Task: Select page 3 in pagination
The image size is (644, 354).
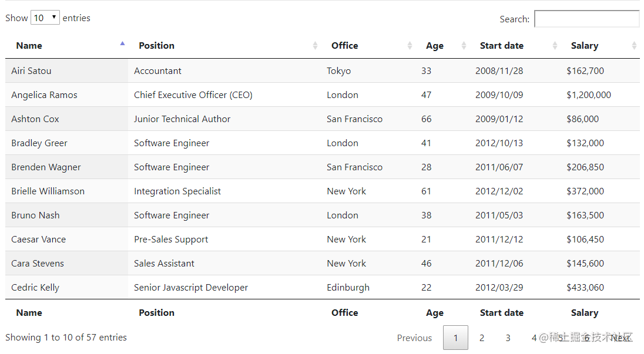Action: (508, 338)
